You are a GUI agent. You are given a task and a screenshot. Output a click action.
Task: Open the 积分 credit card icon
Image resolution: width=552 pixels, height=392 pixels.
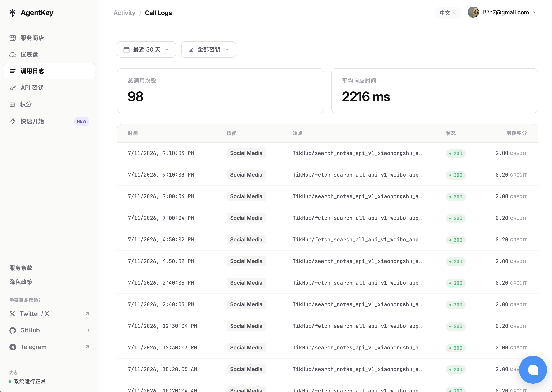12,105
